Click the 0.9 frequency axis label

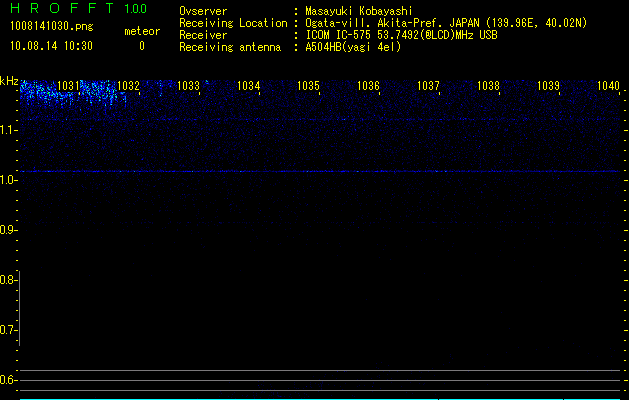pyautogui.click(x=8, y=230)
